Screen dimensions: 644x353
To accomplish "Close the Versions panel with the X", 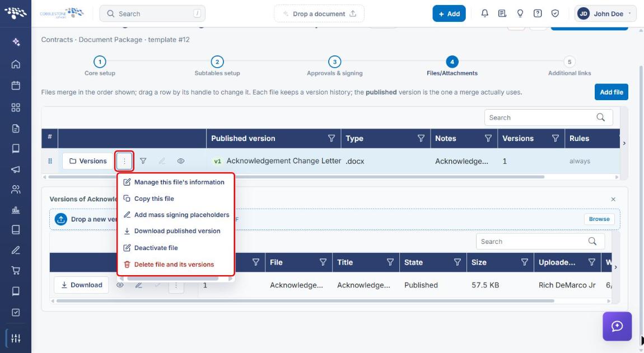I will pyautogui.click(x=613, y=199).
